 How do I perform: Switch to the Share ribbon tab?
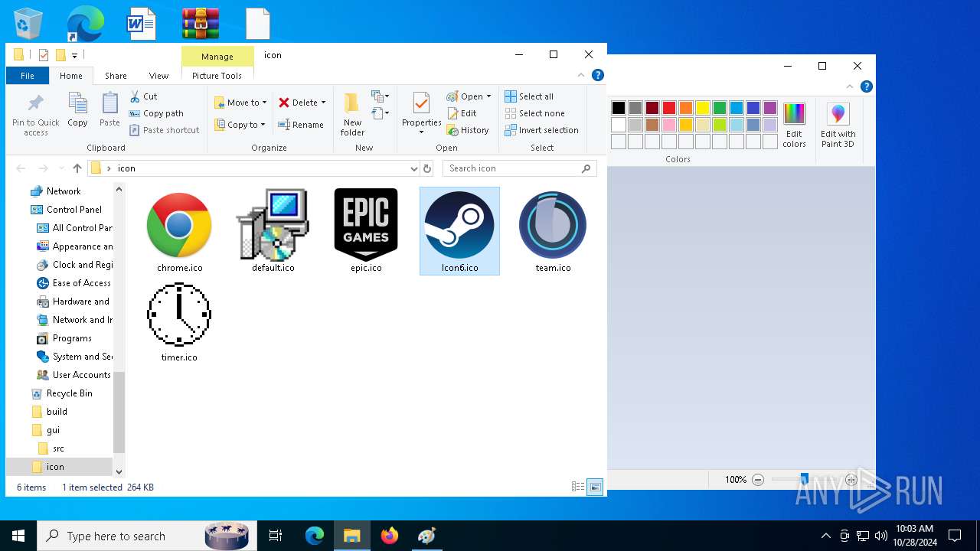116,76
